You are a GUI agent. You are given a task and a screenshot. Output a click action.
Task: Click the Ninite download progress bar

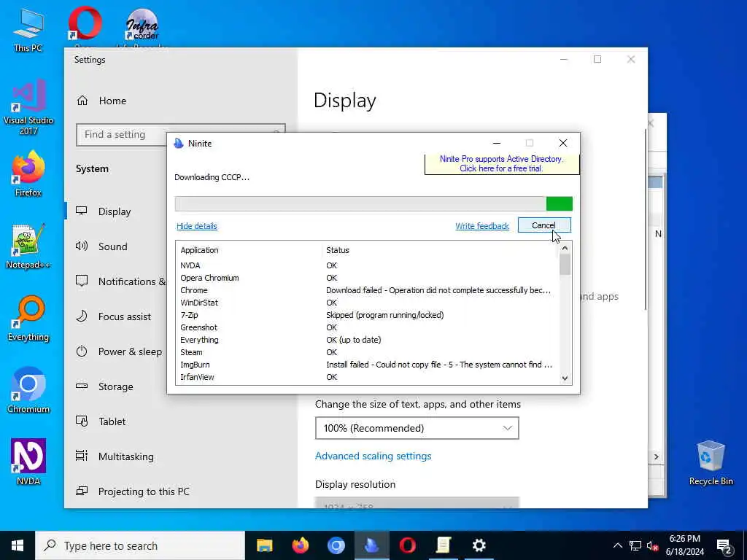click(x=373, y=204)
